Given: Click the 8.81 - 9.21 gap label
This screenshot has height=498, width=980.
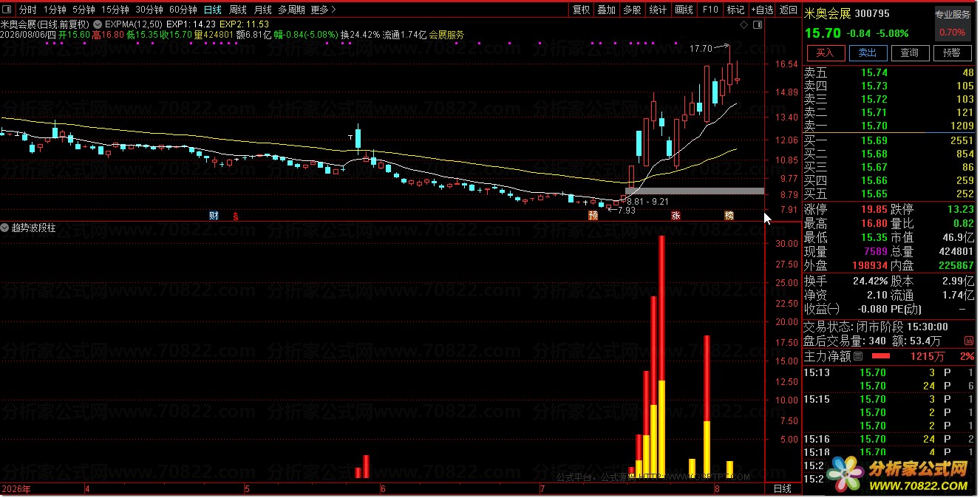Looking at the screenshot, I should click(647, 201).
